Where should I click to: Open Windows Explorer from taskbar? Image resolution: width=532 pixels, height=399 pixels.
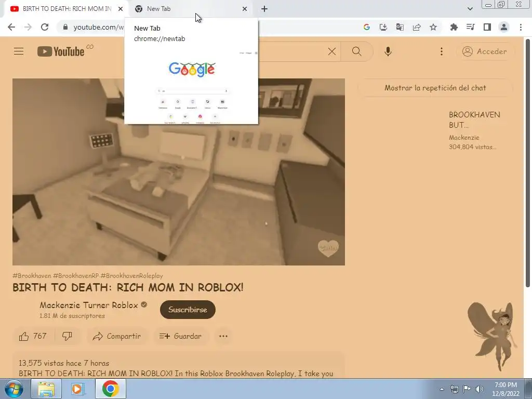click(46, 389)
